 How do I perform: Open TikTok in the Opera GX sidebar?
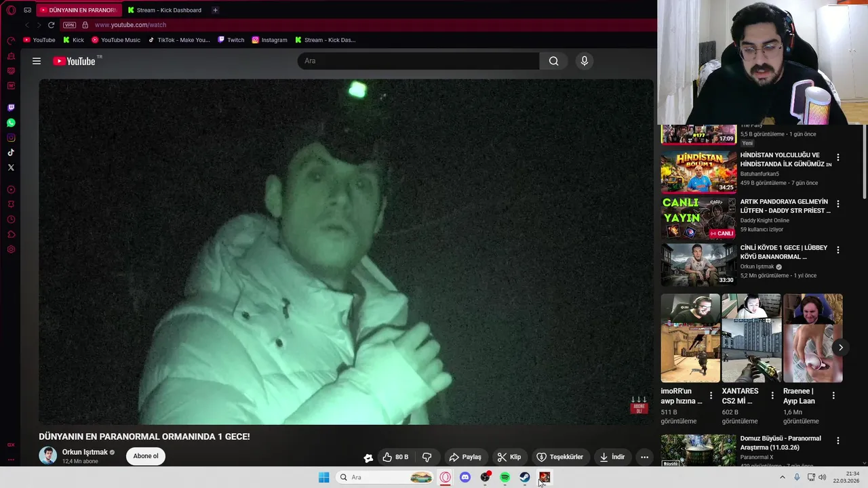click(x=11, y=152)
